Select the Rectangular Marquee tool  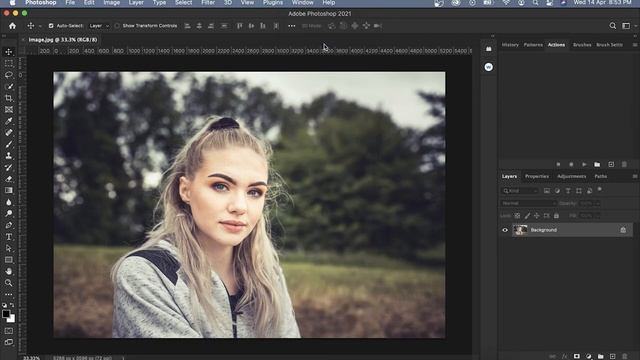tap(9, 64)
